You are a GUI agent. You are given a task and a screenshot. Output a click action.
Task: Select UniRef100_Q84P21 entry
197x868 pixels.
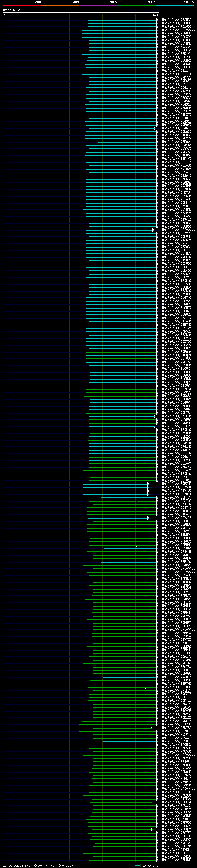pyautogui.click(x=176, y=565)
